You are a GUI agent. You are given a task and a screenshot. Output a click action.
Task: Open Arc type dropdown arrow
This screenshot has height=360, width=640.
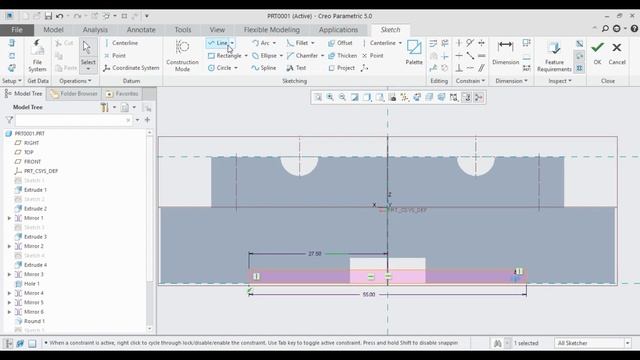[274, 43]
